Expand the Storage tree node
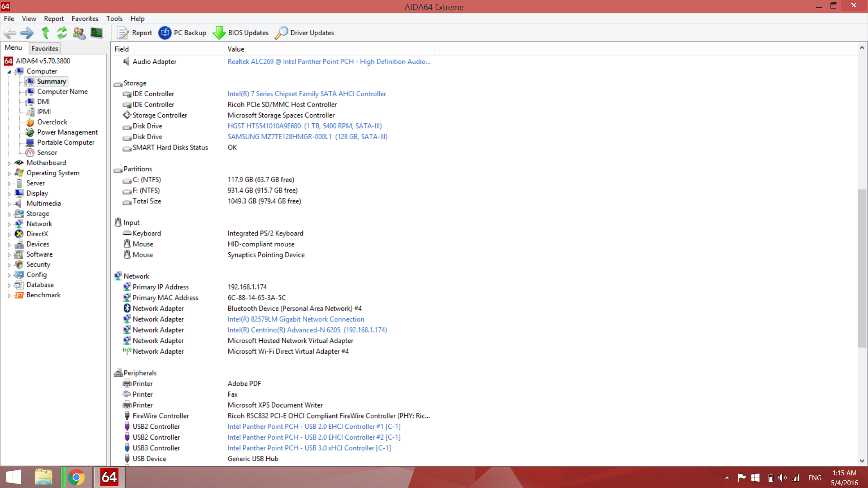868x488 pixels. (9, 214)
